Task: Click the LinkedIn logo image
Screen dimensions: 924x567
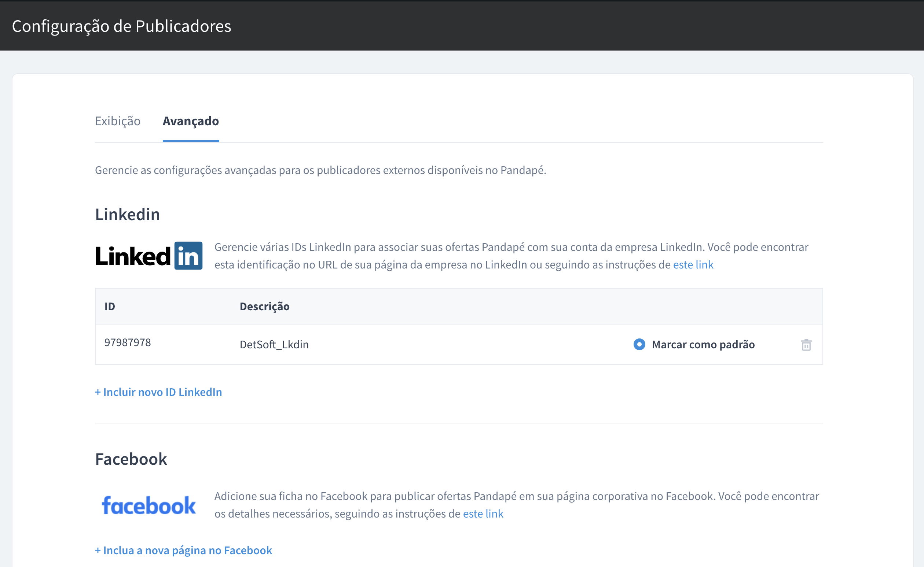Action: (x=148, y=256)
